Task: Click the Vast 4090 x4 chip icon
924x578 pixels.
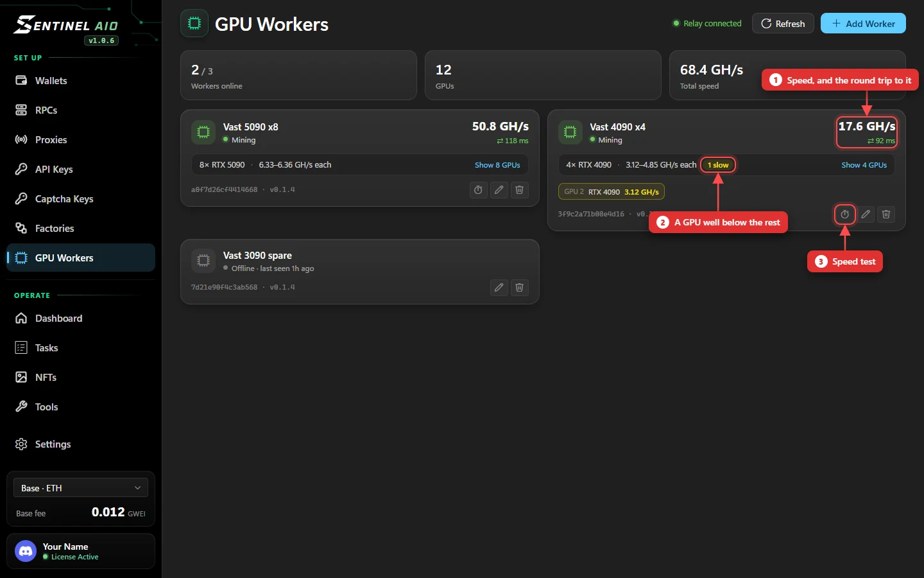Action: coord(570,132)
